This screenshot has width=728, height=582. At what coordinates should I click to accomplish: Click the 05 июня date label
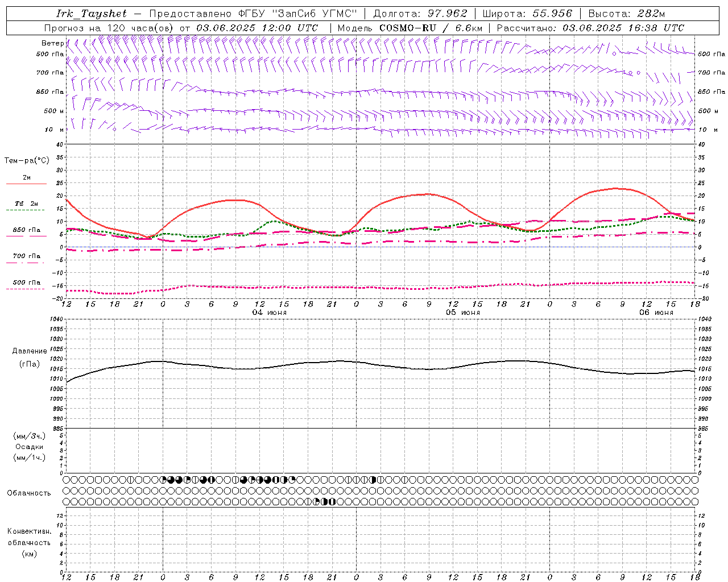pyautogui.click(x=462, y=313)
